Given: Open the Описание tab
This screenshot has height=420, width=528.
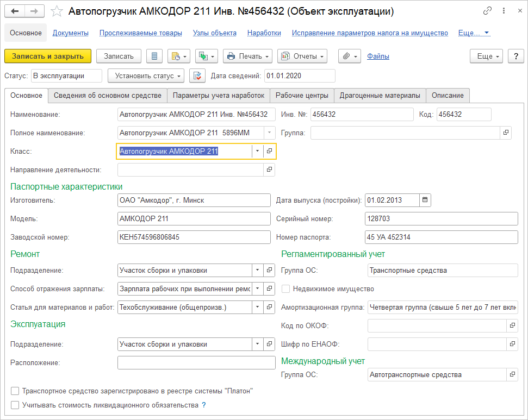Looking at the screenshot, I should tap(448, 96).
